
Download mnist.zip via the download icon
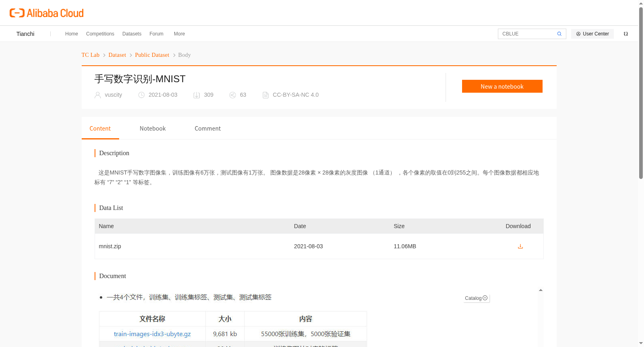[520, 246]
